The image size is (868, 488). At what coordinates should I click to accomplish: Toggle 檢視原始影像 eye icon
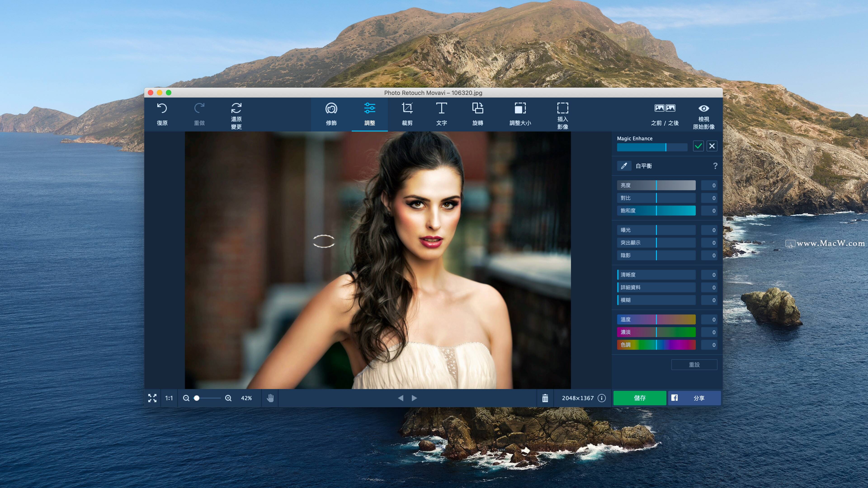click(x=704, y=108)
